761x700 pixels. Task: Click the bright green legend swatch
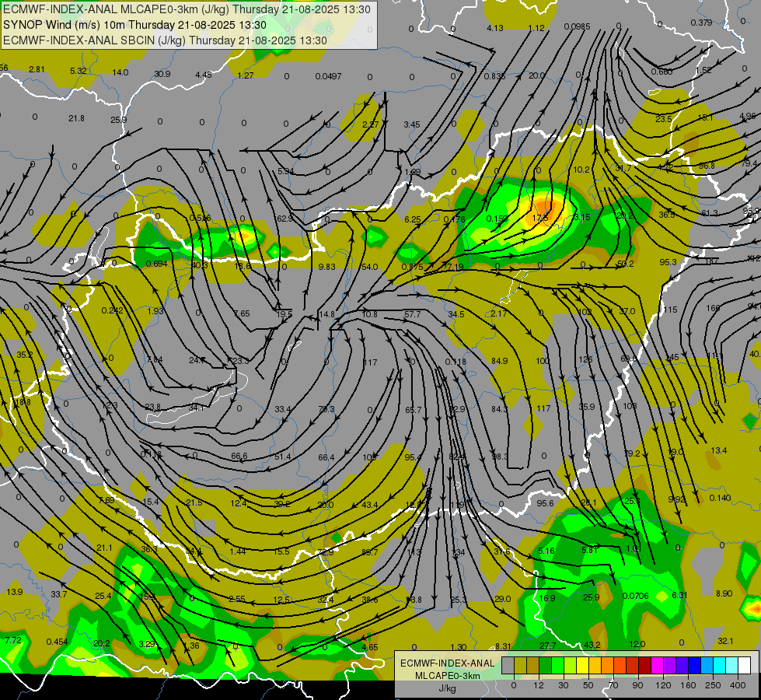coord(557,665)
